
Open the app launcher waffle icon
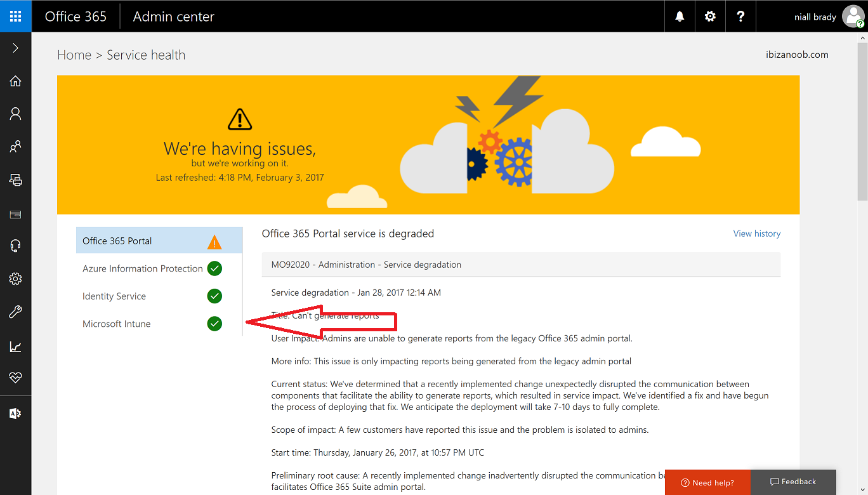(x=15, y=16)
